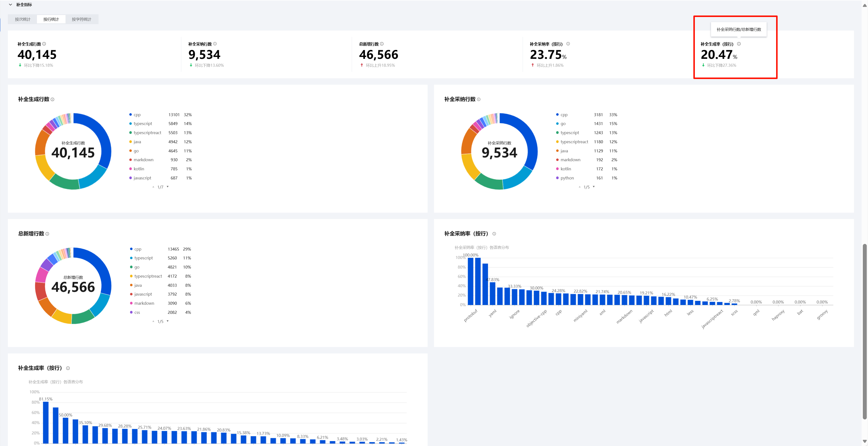Toggle cpp legend in 补全生成行数 chart
The width and height of the screenshot is (868, 446).
click(137, 115)
